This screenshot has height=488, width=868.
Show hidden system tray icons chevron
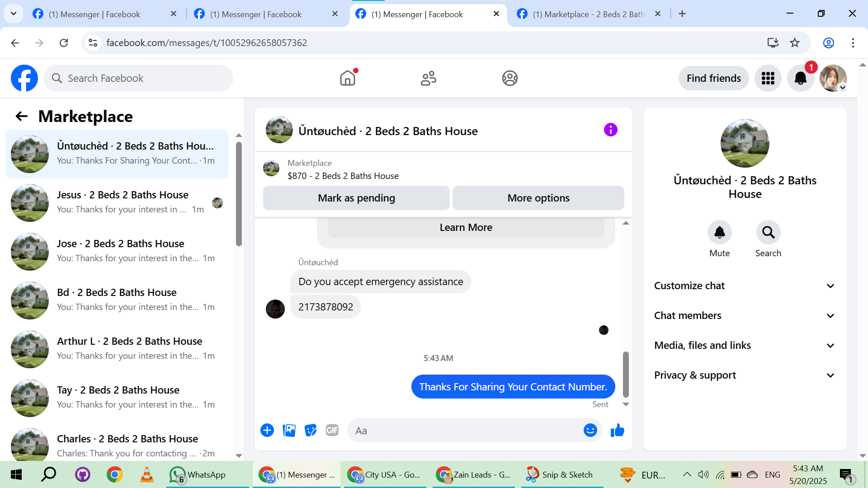point(687,474)
